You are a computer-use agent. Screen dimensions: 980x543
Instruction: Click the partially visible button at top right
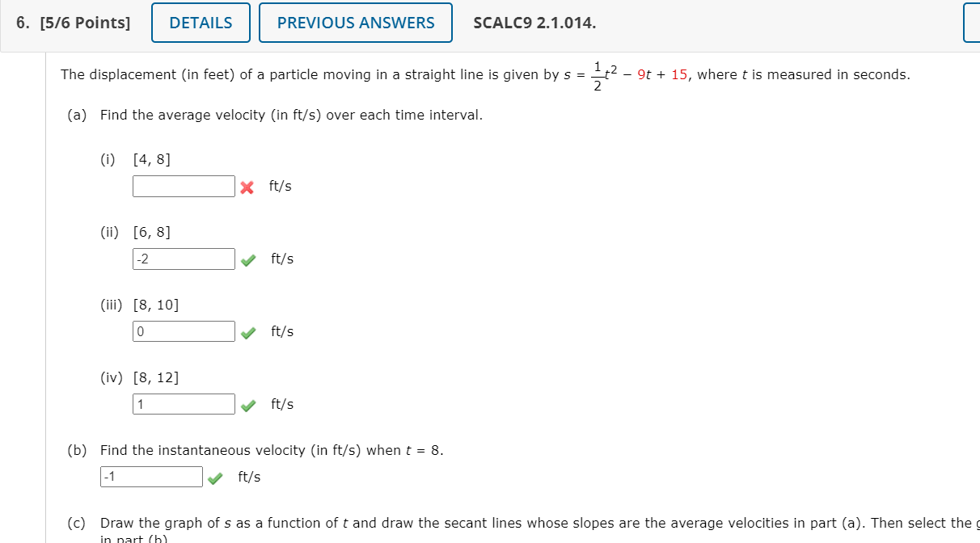972,23
